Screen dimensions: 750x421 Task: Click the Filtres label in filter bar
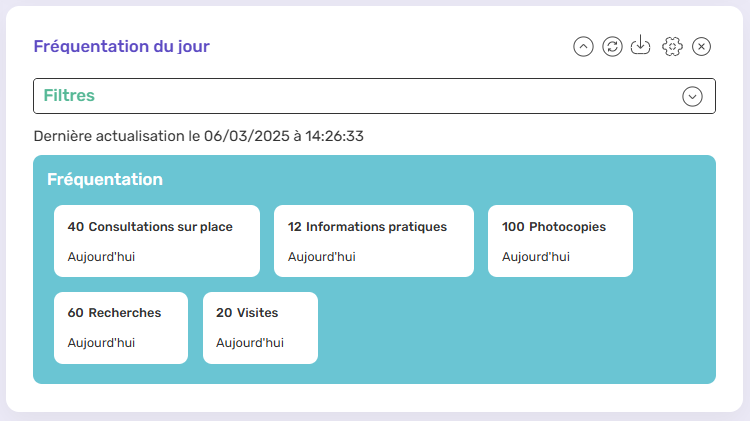click(x=69, y=96)
